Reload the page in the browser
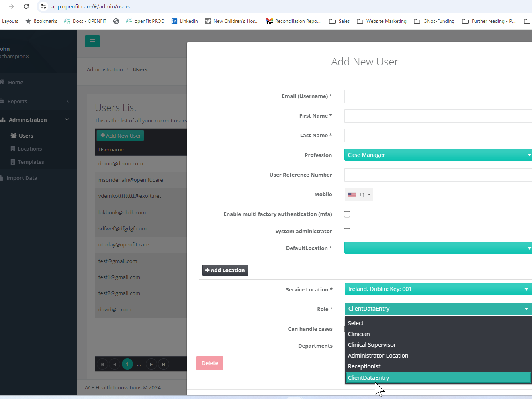This screenshot has height=399, width=532. [26, 6]
